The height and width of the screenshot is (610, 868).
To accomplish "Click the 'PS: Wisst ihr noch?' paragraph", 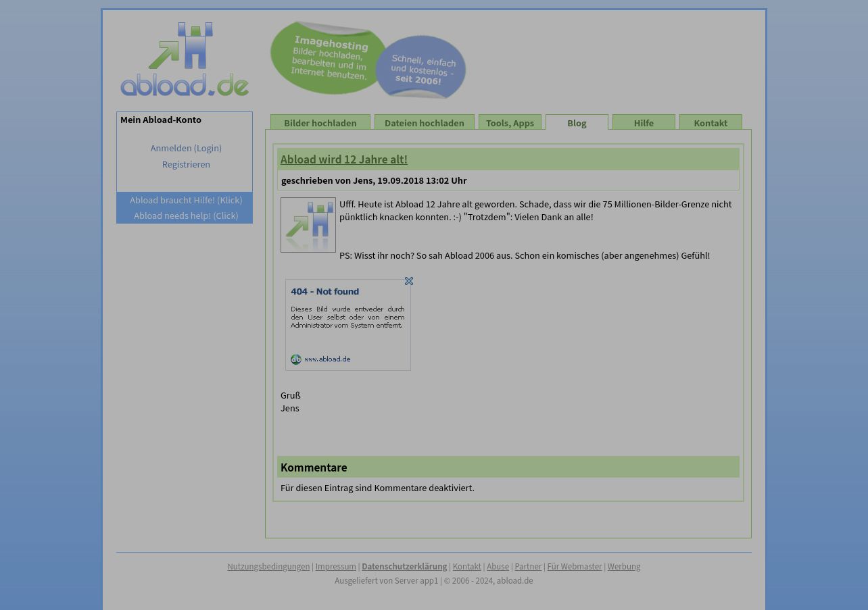I will click(x=525, y=255).
